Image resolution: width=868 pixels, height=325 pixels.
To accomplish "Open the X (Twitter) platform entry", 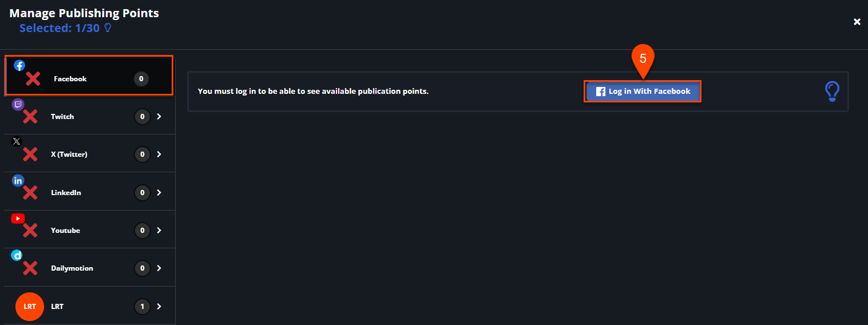I will coord(89,154).
